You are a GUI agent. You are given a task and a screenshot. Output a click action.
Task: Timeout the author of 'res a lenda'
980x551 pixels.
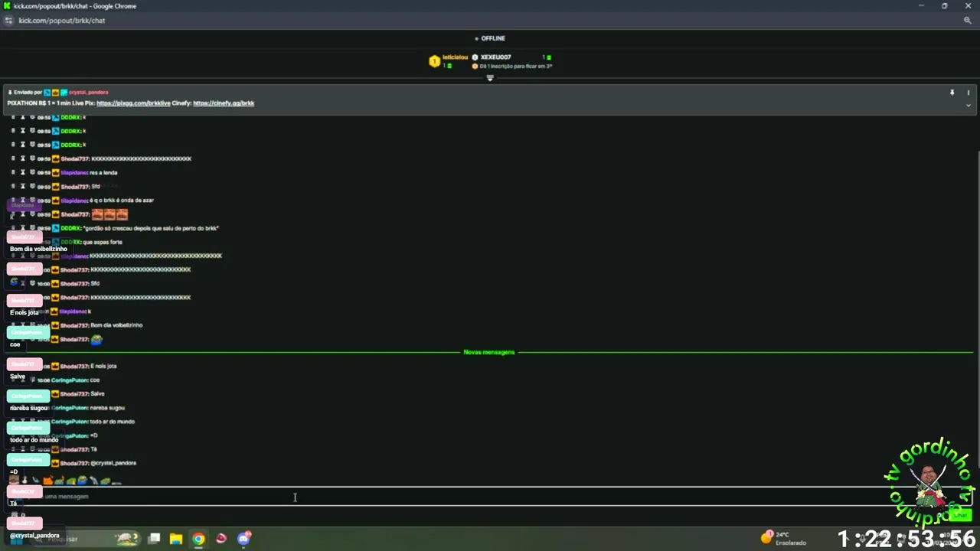click(22, 173)
